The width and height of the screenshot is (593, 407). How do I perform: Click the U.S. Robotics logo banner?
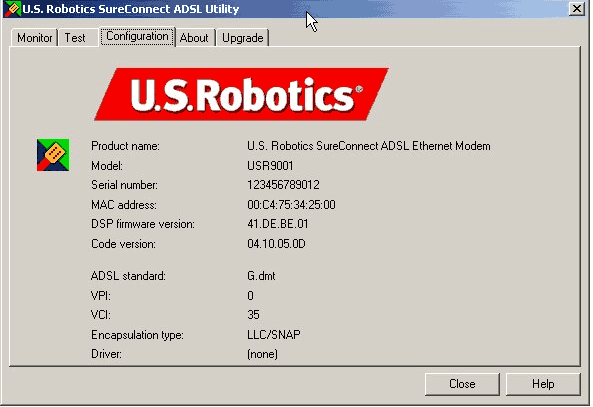[242, 94]
